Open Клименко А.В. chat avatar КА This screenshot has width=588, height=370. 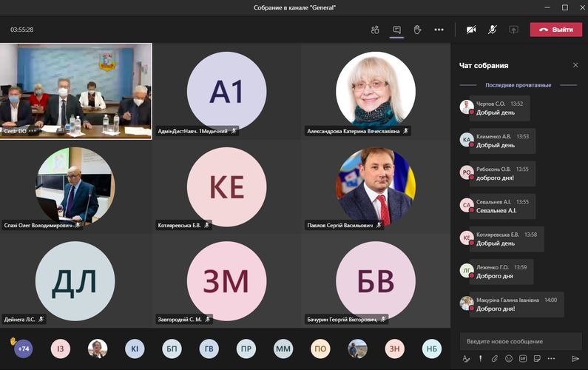(x=467, y=140)
